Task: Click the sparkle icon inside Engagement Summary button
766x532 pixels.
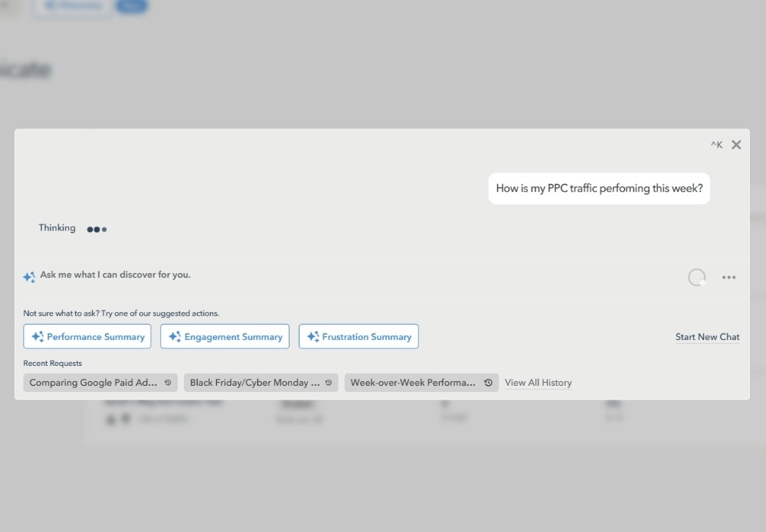Action: click(175, 336)
